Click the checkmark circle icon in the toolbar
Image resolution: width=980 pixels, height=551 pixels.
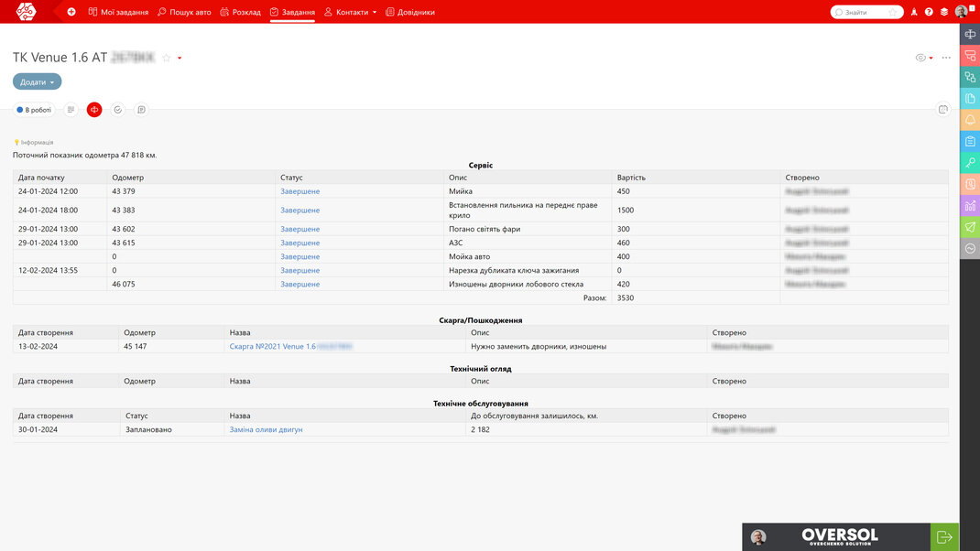(x=117, y=110)
